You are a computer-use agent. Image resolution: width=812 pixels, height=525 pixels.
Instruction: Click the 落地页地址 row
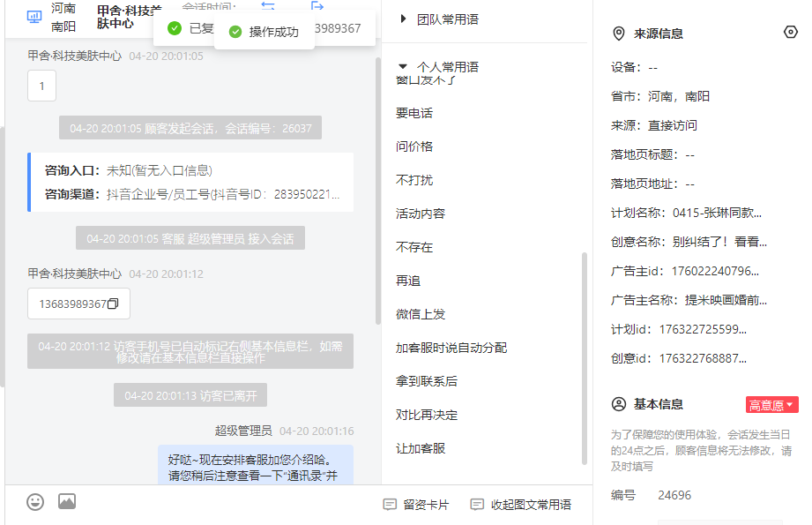pyautogui.click(x=653, y=184)
